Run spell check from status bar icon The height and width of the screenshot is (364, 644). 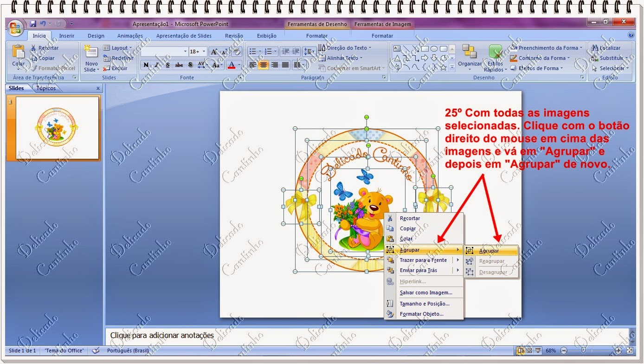click(96, 351)
